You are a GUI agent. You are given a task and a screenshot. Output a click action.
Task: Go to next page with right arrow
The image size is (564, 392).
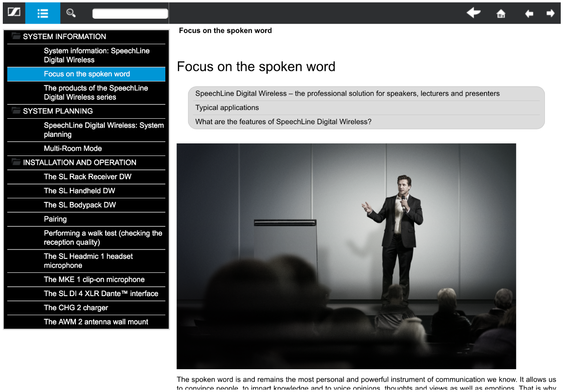pyautogui.click(x=550, y=14)
